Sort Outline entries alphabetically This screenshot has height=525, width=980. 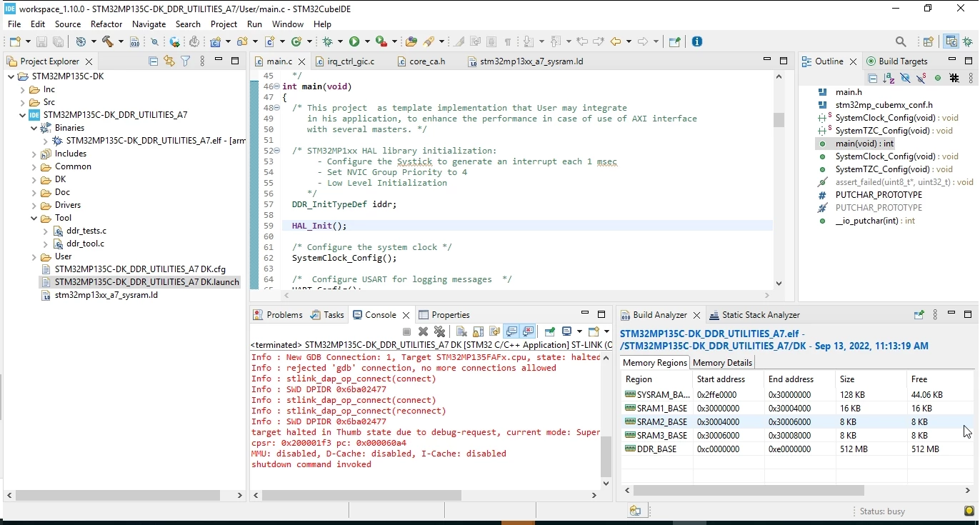[x=889, y=78]
